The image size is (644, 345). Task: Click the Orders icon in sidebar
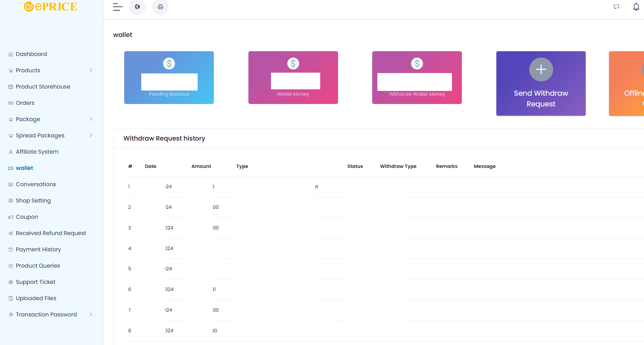click(11, 103)
